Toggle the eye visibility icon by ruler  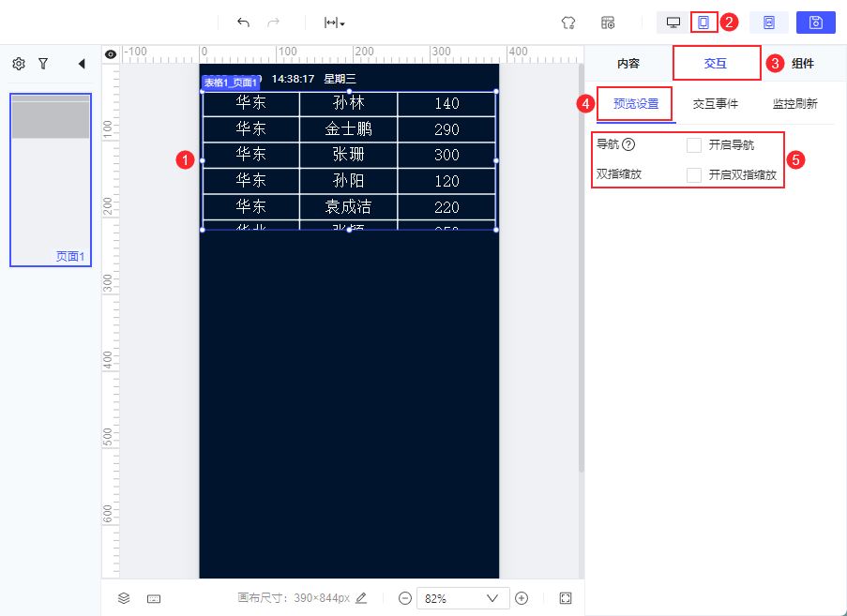point(111,54)
